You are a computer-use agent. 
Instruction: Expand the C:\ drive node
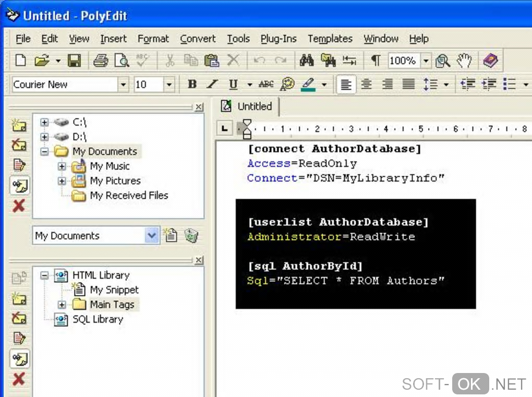(44, 122)
